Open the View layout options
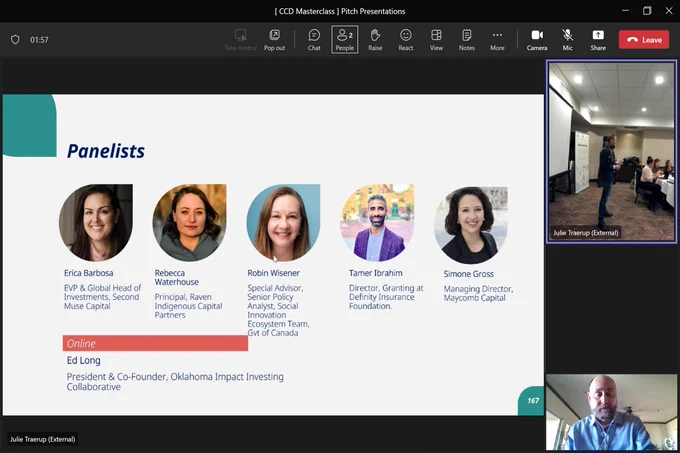The width and height of the screenshot is (680, 453). pyautogui.click(x=436, y=39)
